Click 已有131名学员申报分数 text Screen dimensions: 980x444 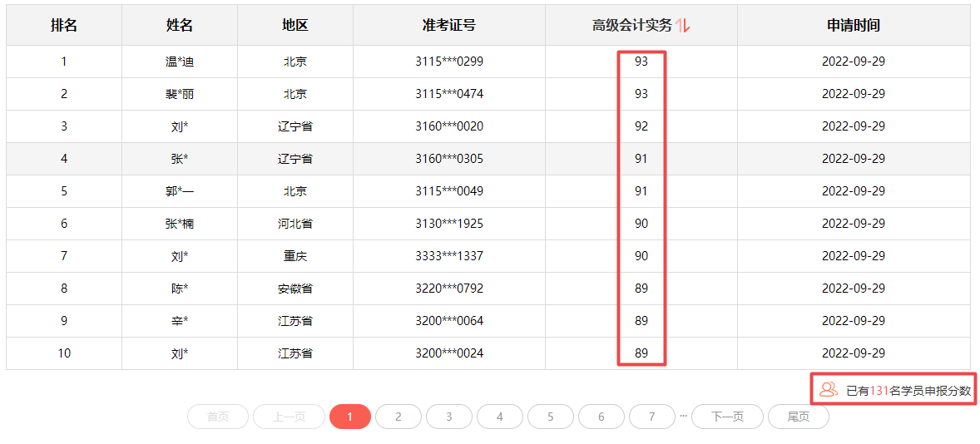coord(908,391)
